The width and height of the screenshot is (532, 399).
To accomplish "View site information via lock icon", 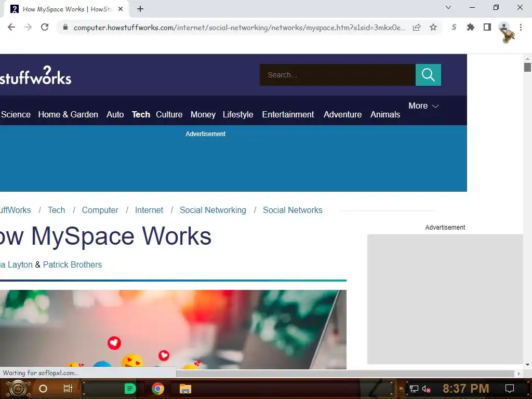I will [65, 27].
